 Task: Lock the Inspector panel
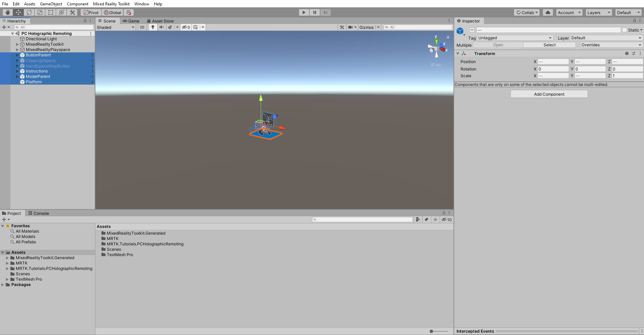point(635,21)
